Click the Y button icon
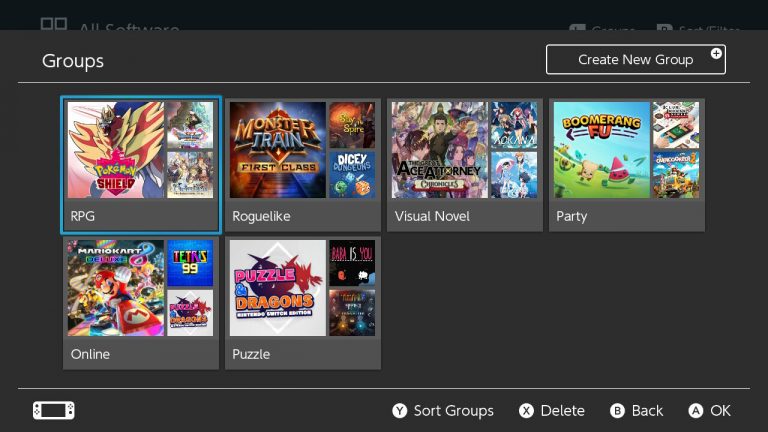Image resolution: width=768 pixels, height=432 pixels. (x=400, y=410)
